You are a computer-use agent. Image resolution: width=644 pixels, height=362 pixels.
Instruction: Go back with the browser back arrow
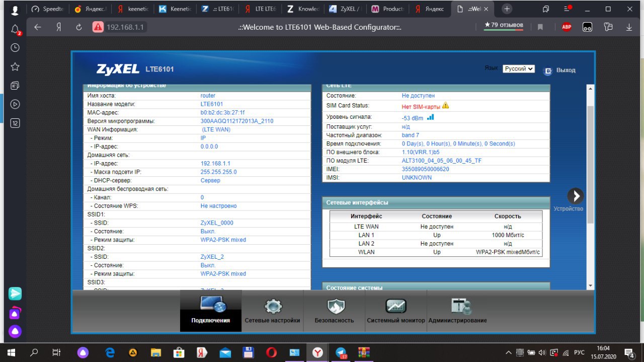tap(38, 27)
